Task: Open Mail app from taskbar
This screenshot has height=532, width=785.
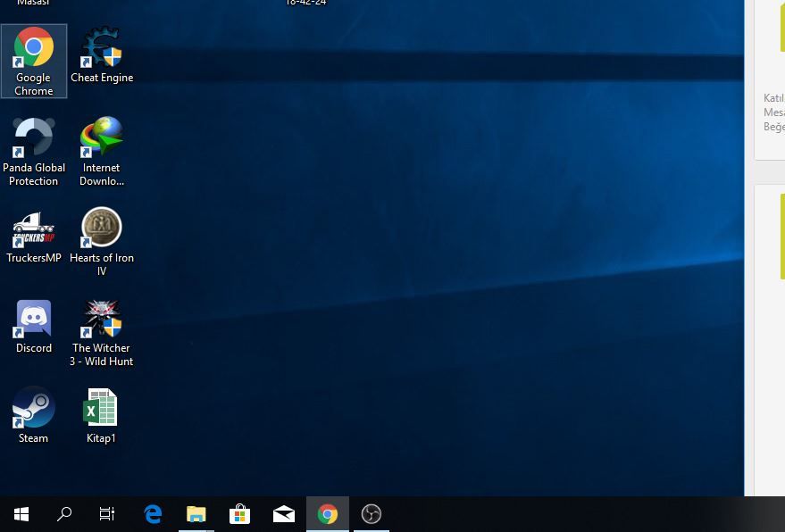Action: 283,514
